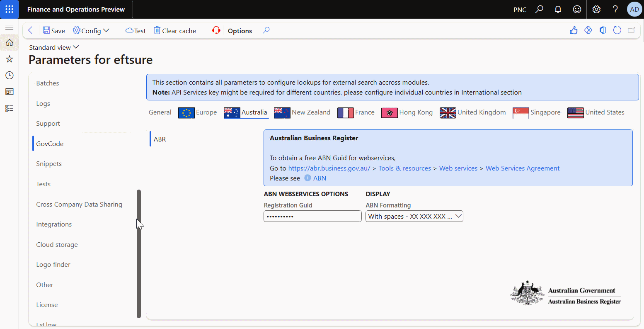Open in new window icon
Viewport: 644px width, 329px height.
tap(632, 30)
